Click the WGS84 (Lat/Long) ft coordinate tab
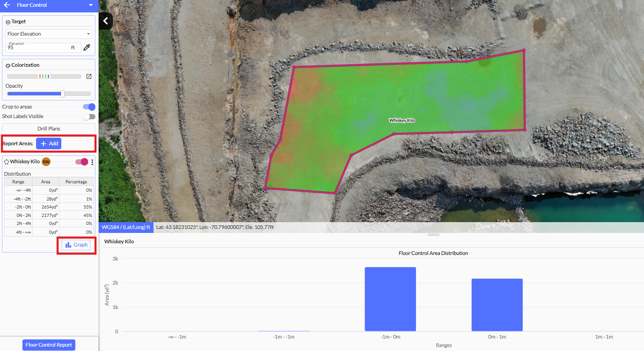The height and width of the screenshot is (351, 644). pos(126,227)
